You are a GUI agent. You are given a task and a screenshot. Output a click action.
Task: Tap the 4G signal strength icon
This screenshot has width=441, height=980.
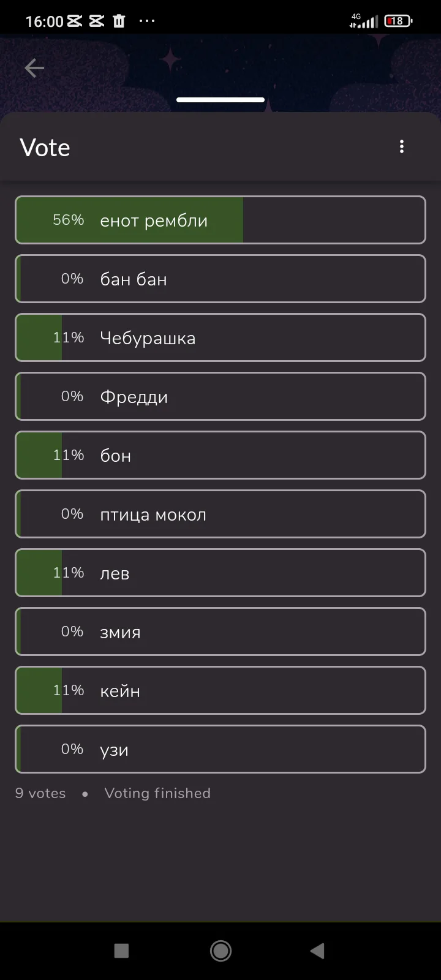coord(364,21)
